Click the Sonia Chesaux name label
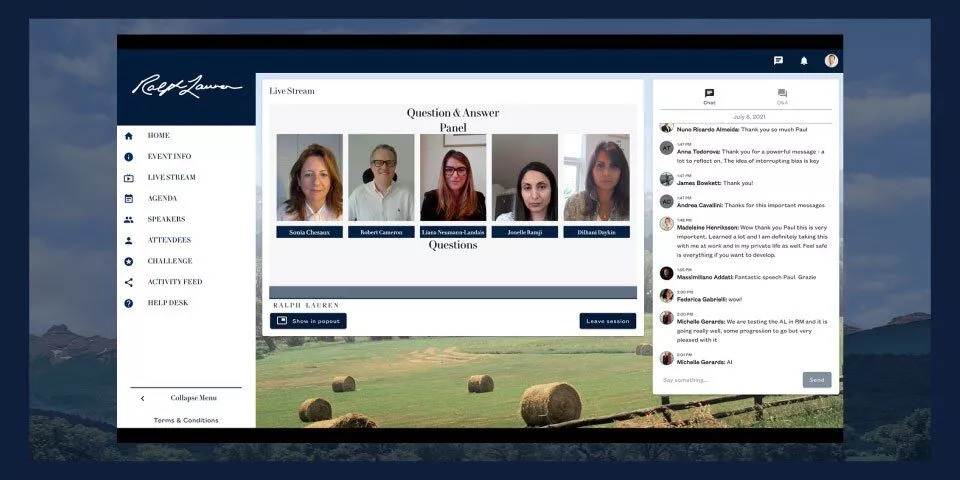 (309, 232)
